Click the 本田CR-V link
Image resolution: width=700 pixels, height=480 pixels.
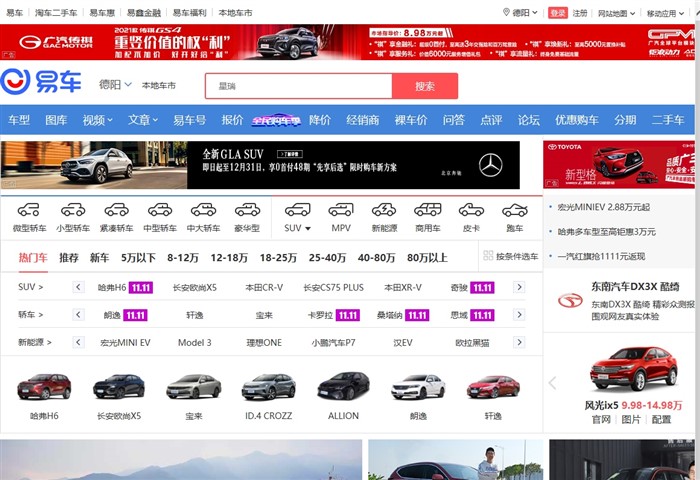pos(264,288)
